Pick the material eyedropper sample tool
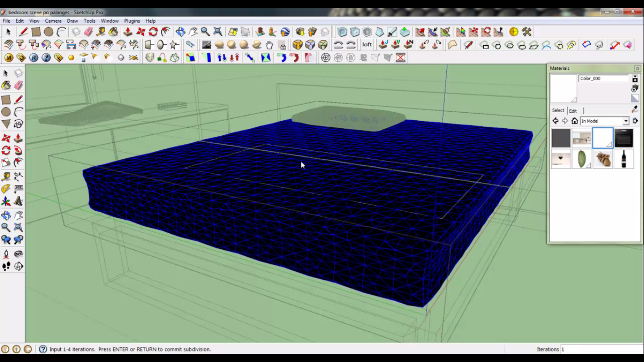This screenshot has height=362, width=644. point(635,109)
